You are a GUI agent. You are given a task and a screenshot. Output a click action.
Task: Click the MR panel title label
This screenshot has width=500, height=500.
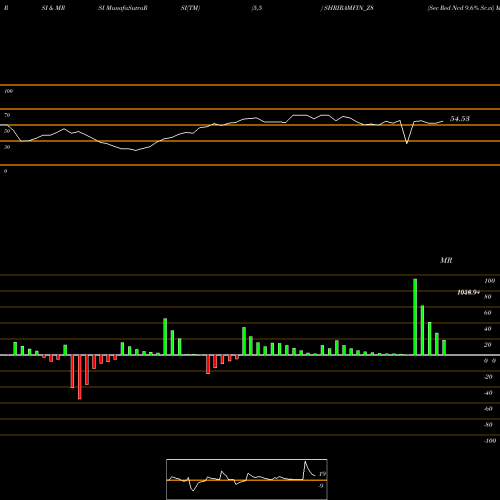(446, 260)
